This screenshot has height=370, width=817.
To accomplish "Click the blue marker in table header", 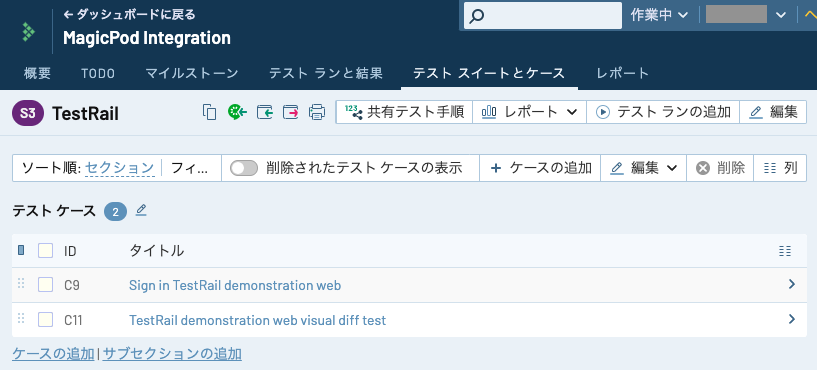I will point(21,251).
